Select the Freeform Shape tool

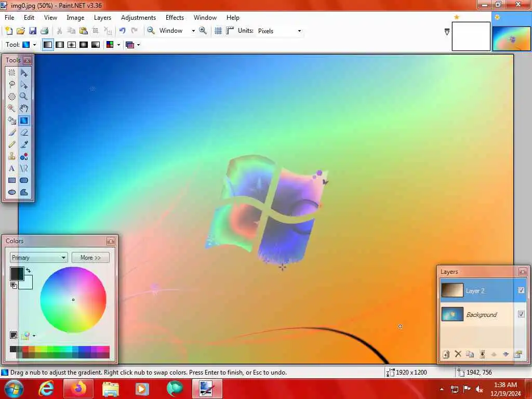[24, 192]
